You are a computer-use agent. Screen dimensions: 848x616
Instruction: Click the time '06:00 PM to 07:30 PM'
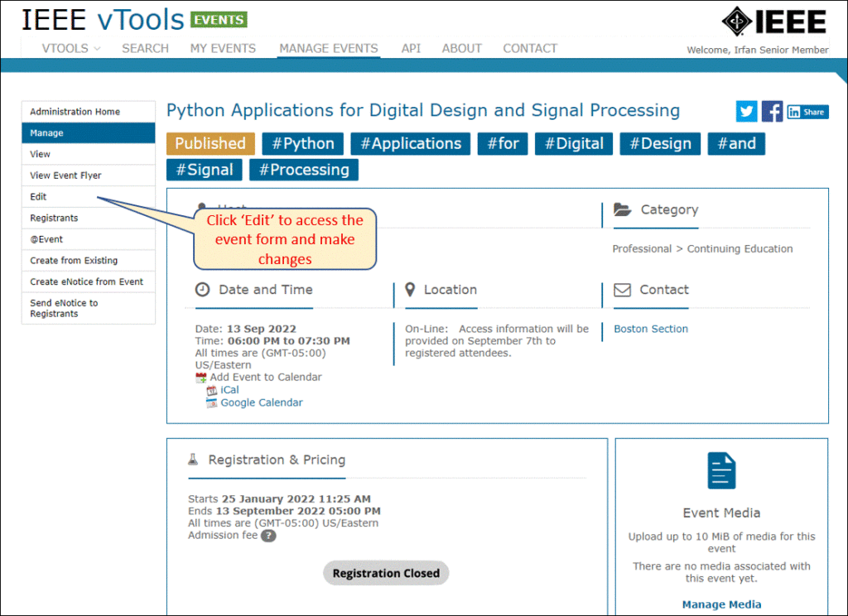[289, 341]
